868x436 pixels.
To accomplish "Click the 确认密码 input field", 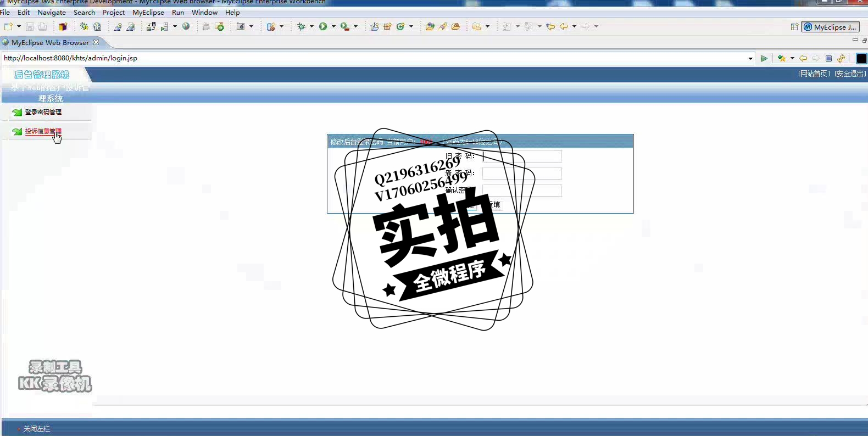I will [522, 191].
